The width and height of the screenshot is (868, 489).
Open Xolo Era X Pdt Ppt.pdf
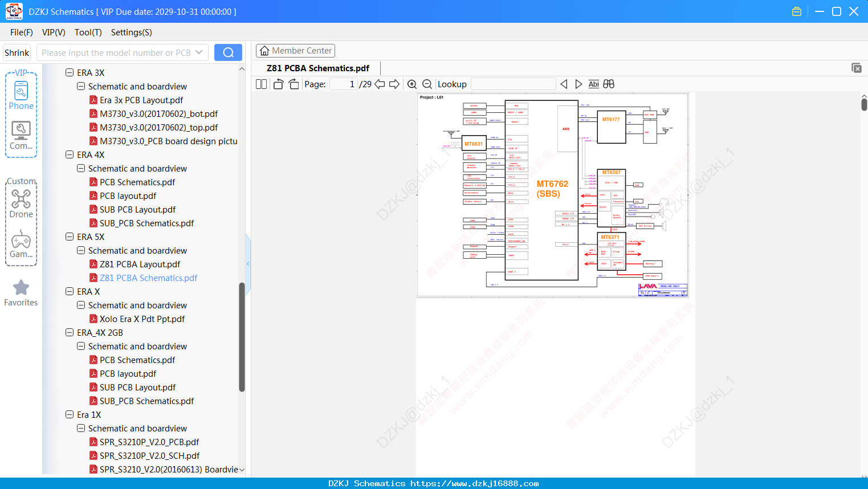pyautogui.click(x=142, y=319)
